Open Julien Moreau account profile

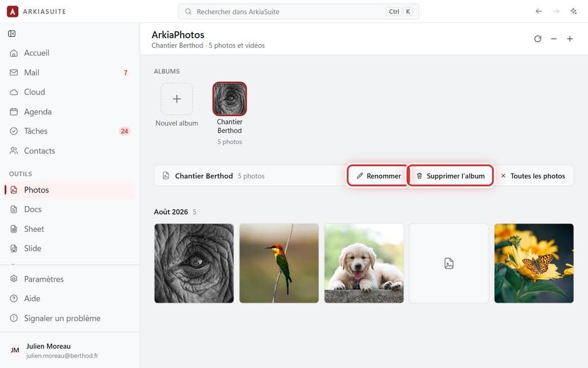pos(70,350)
